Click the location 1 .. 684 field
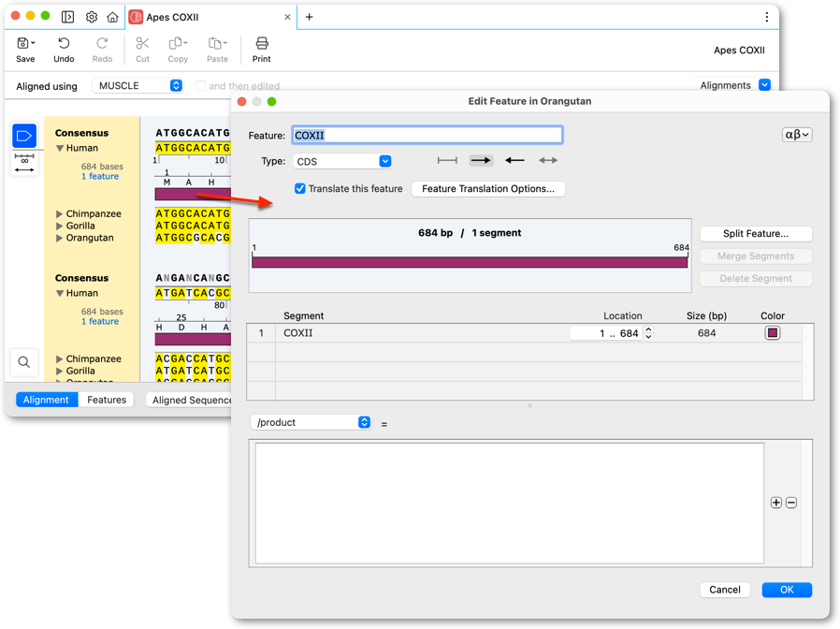 [606, 333]
